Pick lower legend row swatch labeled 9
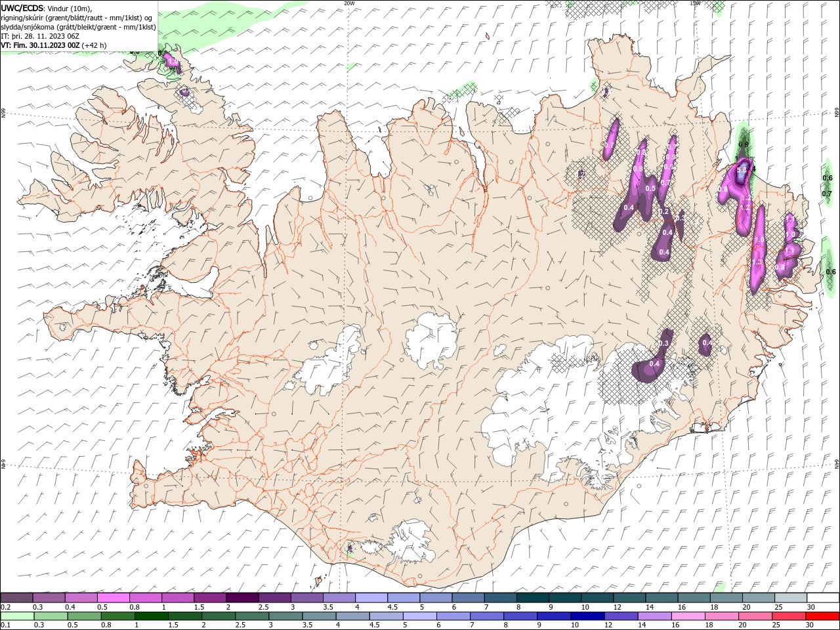840x630 pixels. coord(555,616)
